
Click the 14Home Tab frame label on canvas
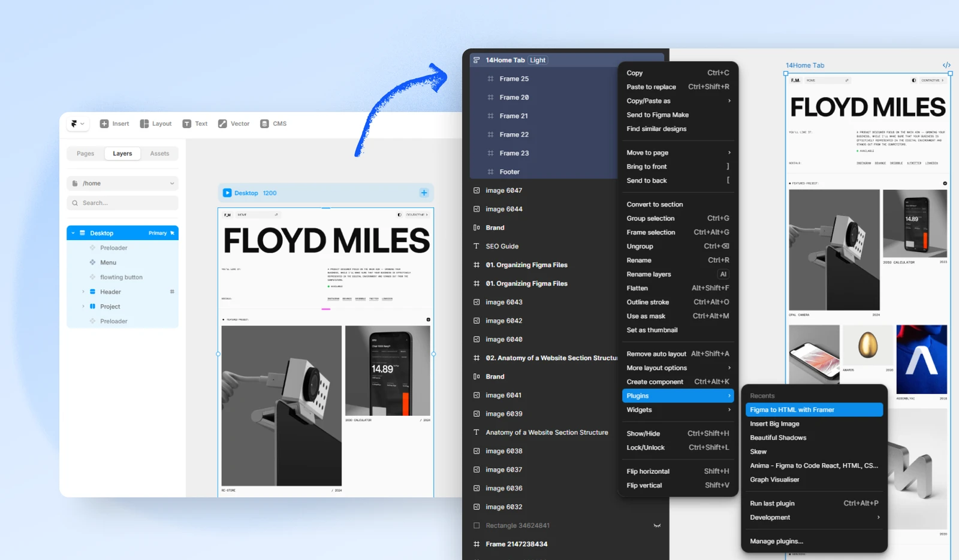tap(805, 65)
